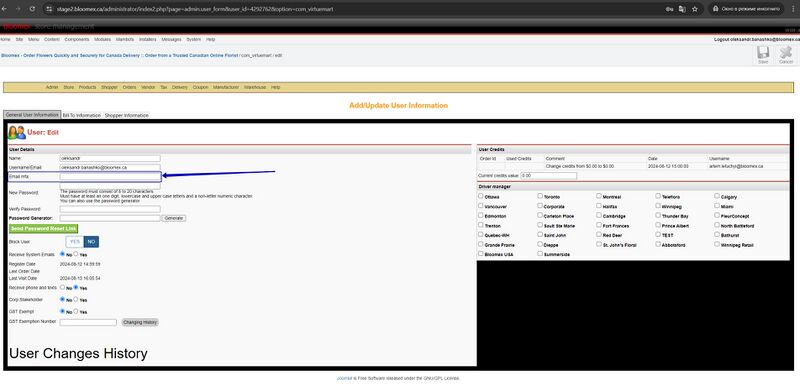Screen dimensions: 800x386
Task: Click the site info icon in address bar
Action: pyautogui.click(x=49, y=9)
